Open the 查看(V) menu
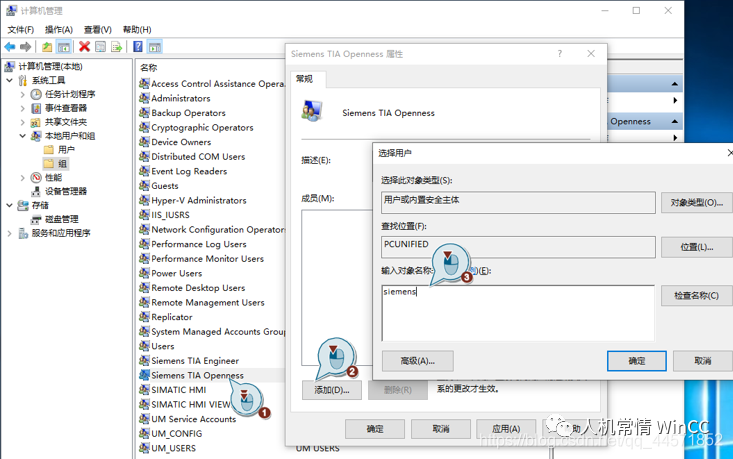This screenshot has width=733, height=459. 98,29
